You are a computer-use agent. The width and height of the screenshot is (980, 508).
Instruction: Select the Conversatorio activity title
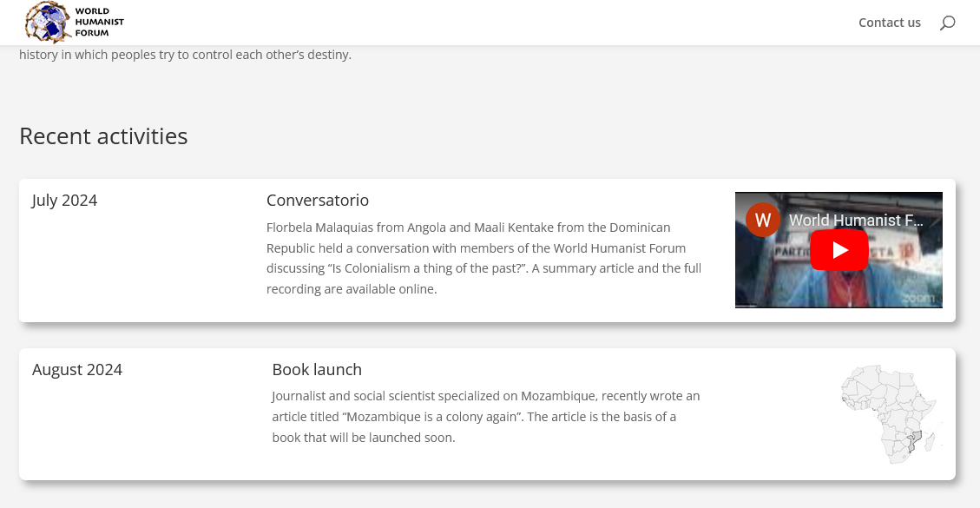click(317, 201)
